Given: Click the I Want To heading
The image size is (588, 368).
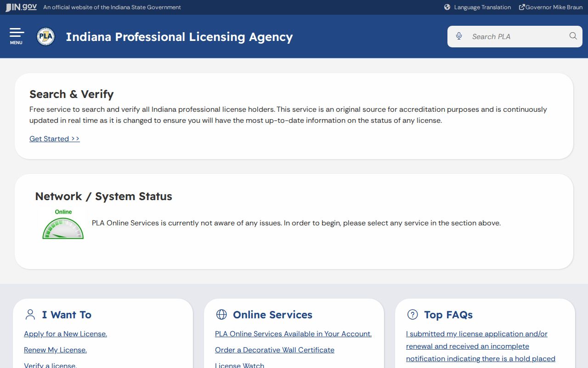Looking at the screenshot, I should (x=67, y=315).
